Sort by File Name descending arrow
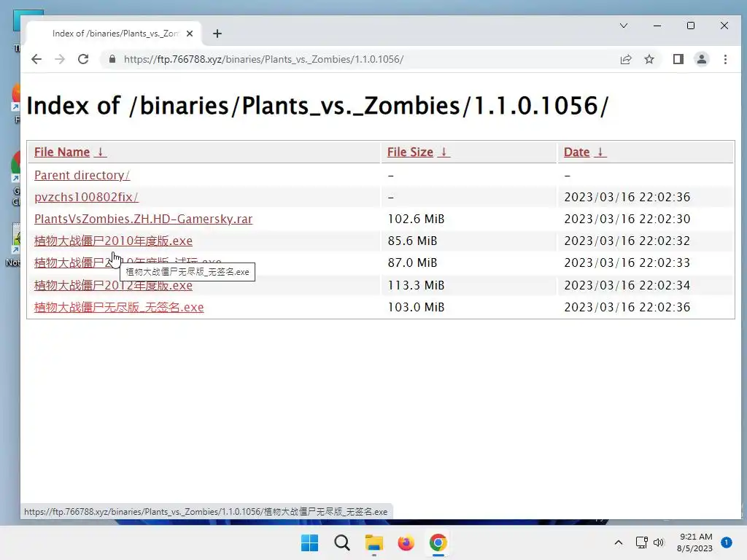This screenshot has height=560, width=747. tap(100, 152)
